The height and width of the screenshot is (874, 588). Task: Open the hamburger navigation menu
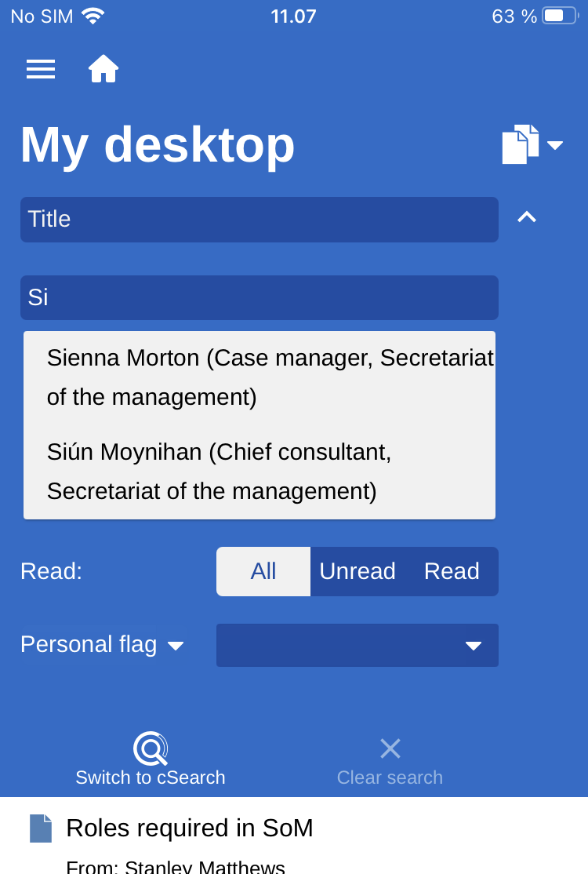coord(41,69)
